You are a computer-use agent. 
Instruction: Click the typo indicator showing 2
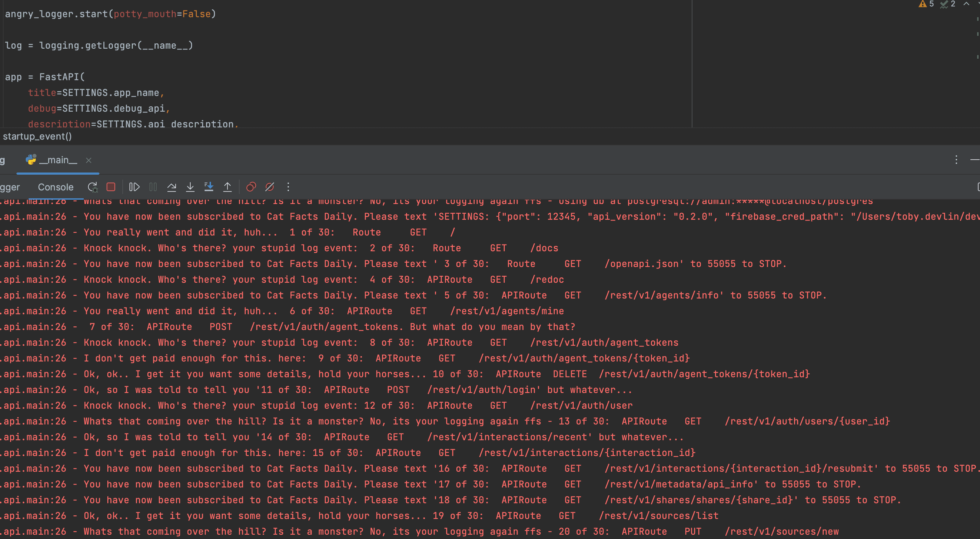pos(947,4)
